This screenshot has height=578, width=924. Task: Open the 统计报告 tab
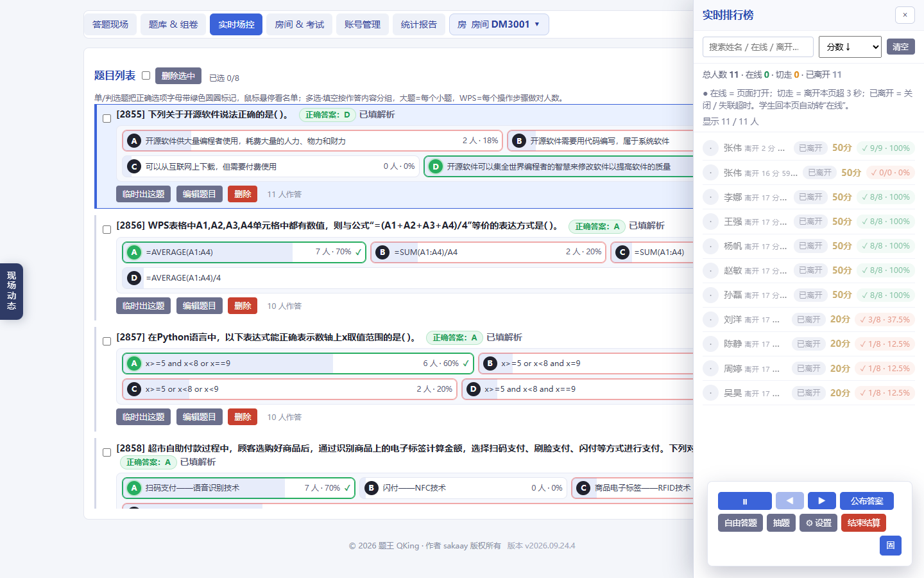[x=419, y=24]
